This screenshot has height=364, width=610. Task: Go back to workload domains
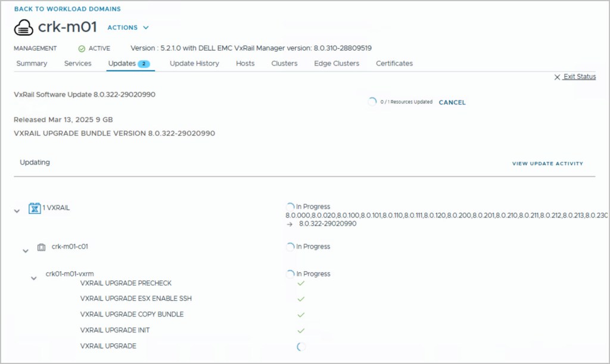point(68,9)
